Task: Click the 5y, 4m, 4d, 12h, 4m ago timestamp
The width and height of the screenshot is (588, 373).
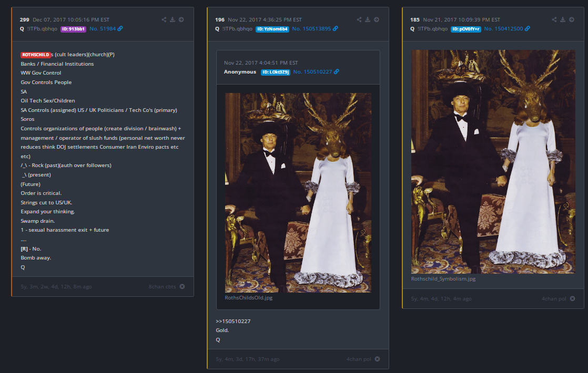Action: point(441,298)
